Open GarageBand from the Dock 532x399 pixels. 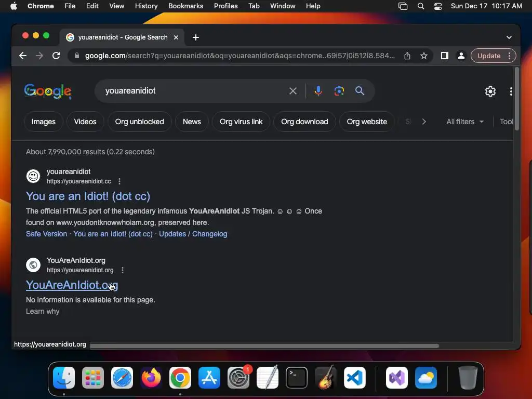[326, 378]
